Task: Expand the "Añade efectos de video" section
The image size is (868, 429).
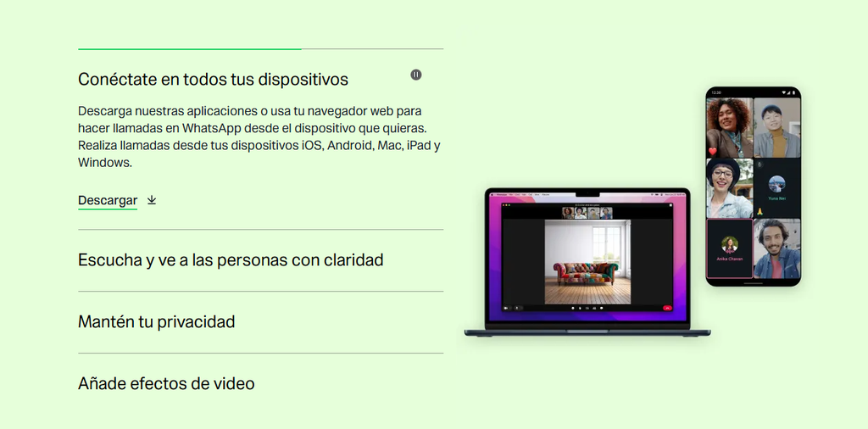Action: 166,383
